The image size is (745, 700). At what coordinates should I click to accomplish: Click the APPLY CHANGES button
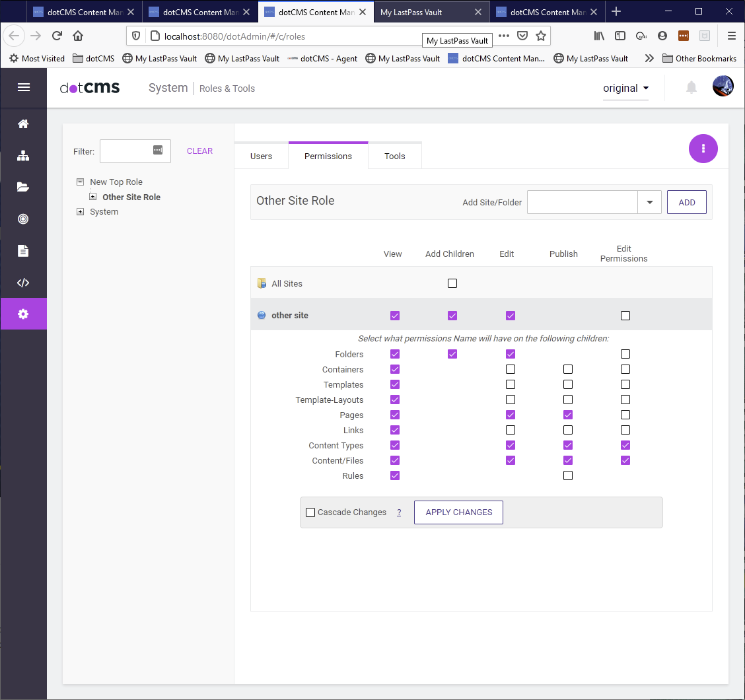point(458,512)
